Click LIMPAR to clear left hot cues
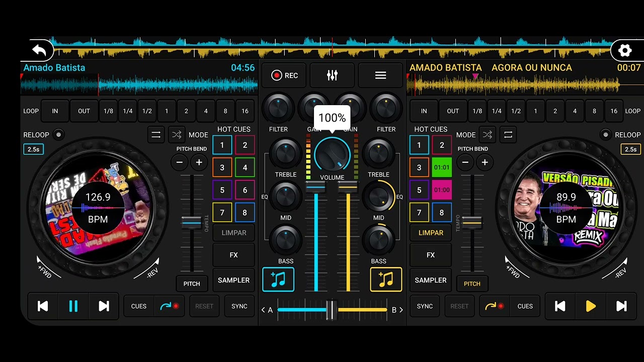The height and width of the screenshot is (362, 644). 234,233
